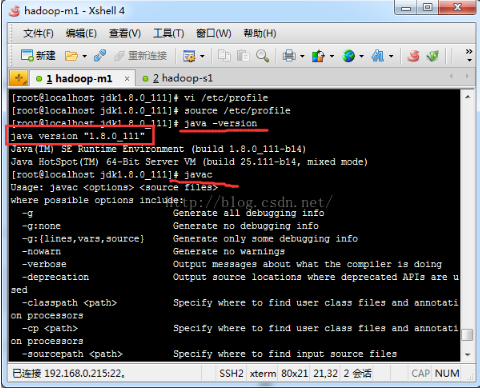Click the Print icon

tap(289, 56)
